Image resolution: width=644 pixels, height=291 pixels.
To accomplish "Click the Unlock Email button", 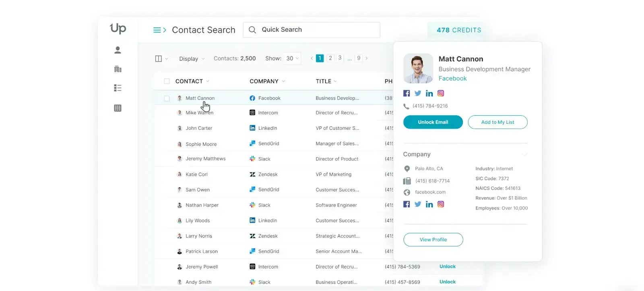I will coord(433,122).
